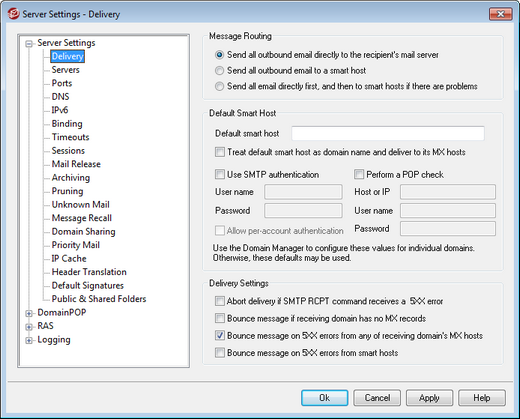This screenshot has height=419, width=520.
Task: Click the Default smart host text field
Action: pyautogui.click(x=388, y=133)
